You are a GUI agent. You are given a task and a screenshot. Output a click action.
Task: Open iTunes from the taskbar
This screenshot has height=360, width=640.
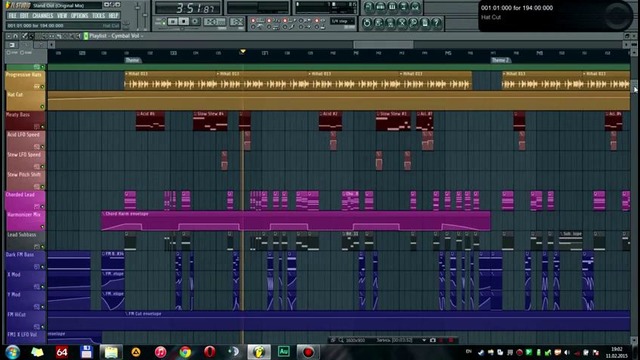160,352
